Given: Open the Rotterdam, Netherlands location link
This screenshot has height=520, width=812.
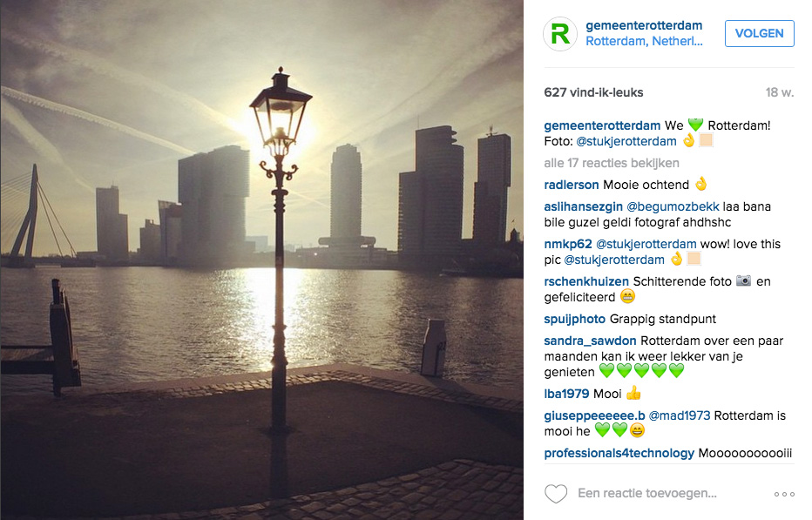Looking at the screenshot, I should (644, 42).
